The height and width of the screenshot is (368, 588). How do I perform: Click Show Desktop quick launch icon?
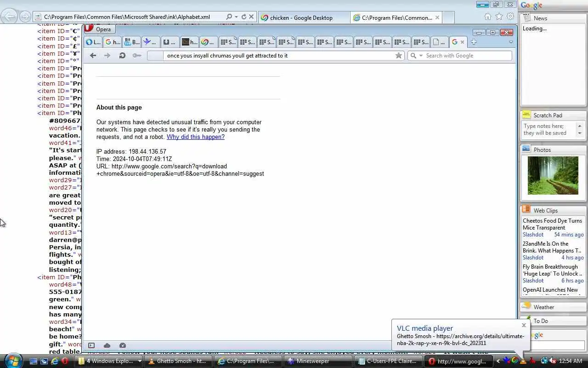coord(34,361)
